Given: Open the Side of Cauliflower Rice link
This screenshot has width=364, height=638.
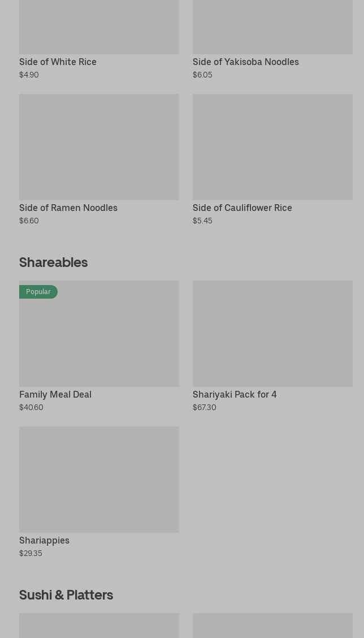Looking at the screenshot, I should 242,208.
